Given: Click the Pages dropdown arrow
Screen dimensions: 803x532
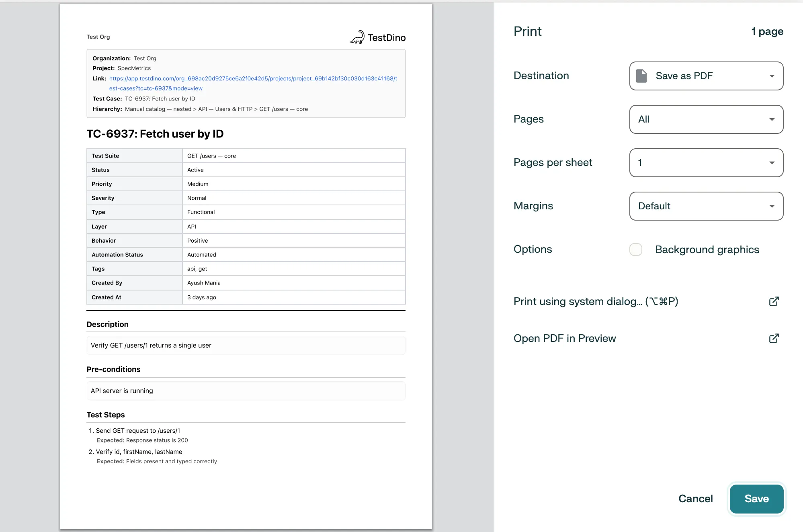Looking at the screenshot, I should tap(772, 119).
